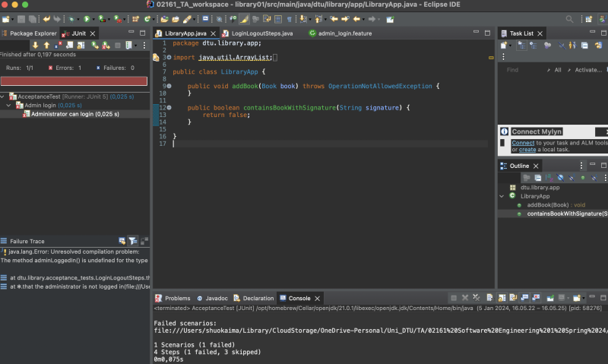Click the Connect link in Mylyn notice
The image size is (608, 364).
coord(523,143)
